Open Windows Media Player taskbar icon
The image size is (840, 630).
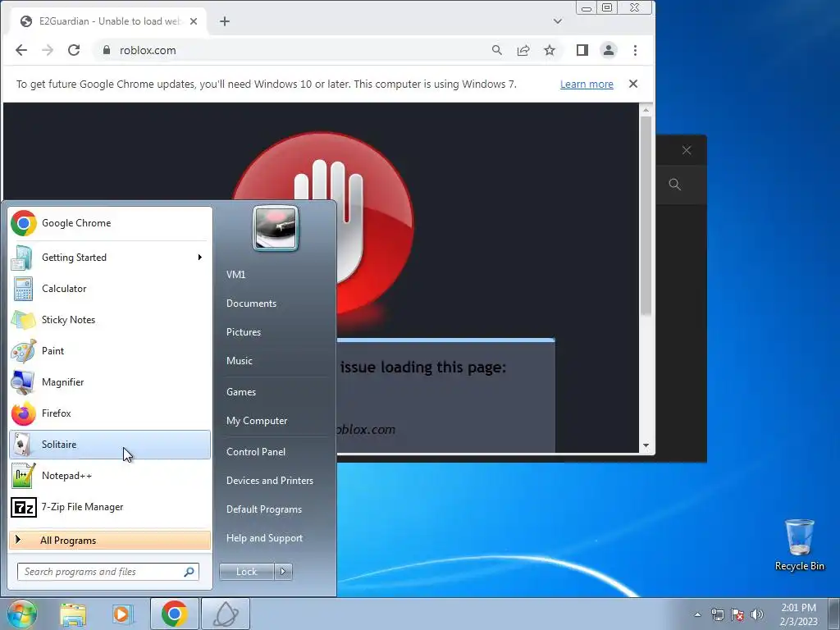click(x=122, y=614)
